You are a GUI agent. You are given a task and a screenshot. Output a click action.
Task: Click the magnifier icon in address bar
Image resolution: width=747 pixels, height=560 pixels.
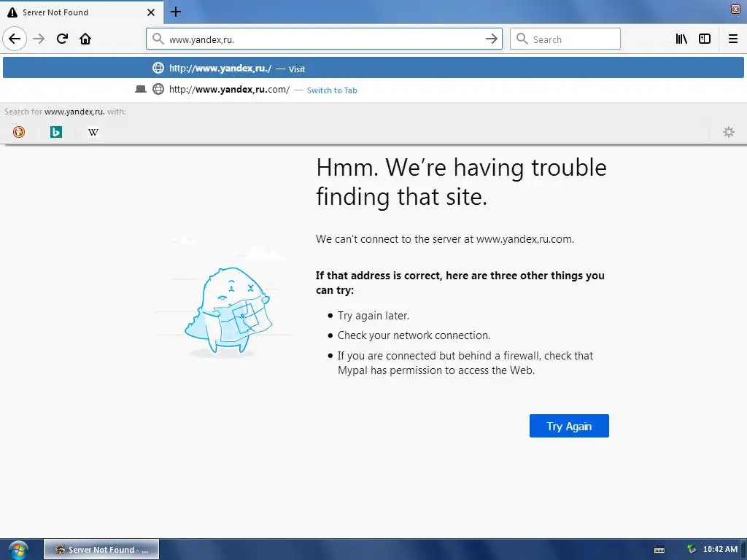point(158,39)
